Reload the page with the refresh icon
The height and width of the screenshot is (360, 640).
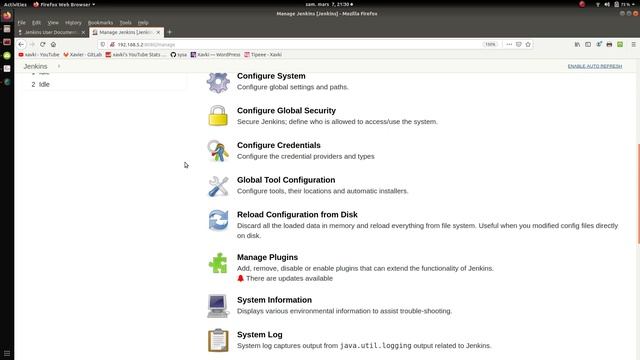point(42,44)
